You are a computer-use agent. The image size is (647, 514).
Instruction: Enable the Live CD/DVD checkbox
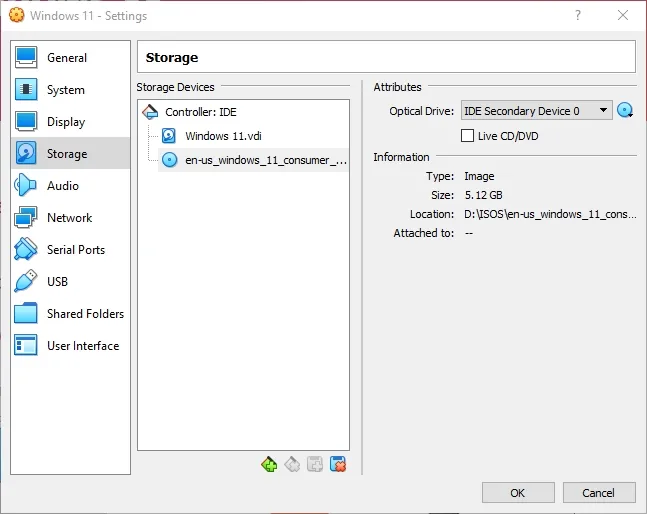coord(467,136)
